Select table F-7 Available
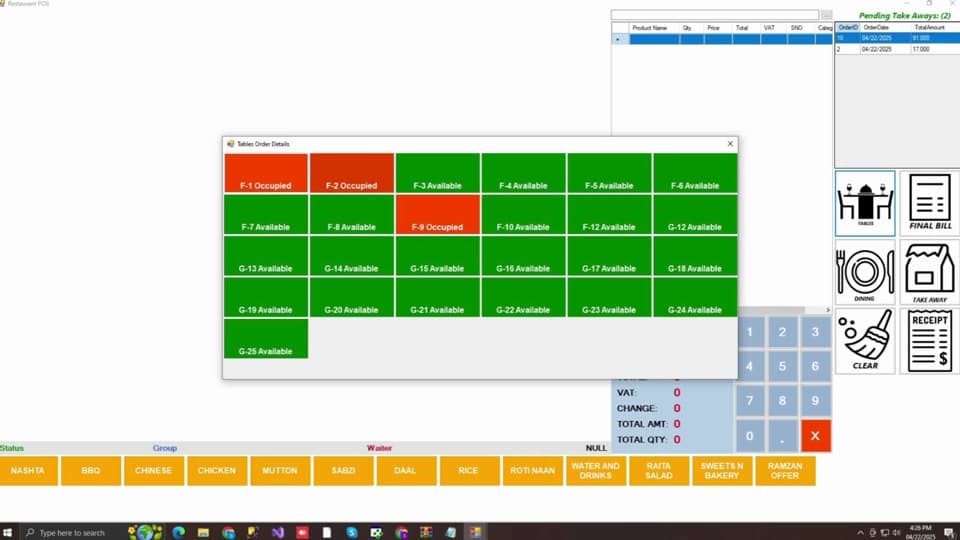This screenshot has height=540, width=960. tap(266, 215)
